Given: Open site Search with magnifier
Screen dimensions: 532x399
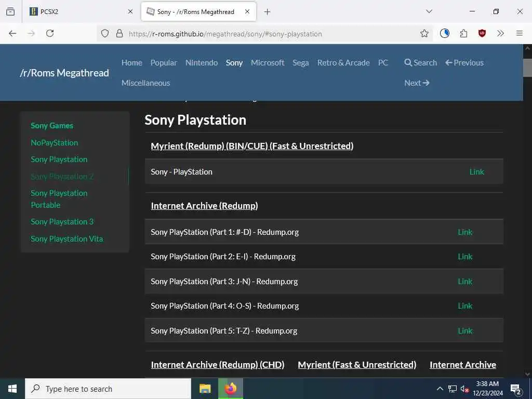Looking at the screenshot, I should coord(420,63).
